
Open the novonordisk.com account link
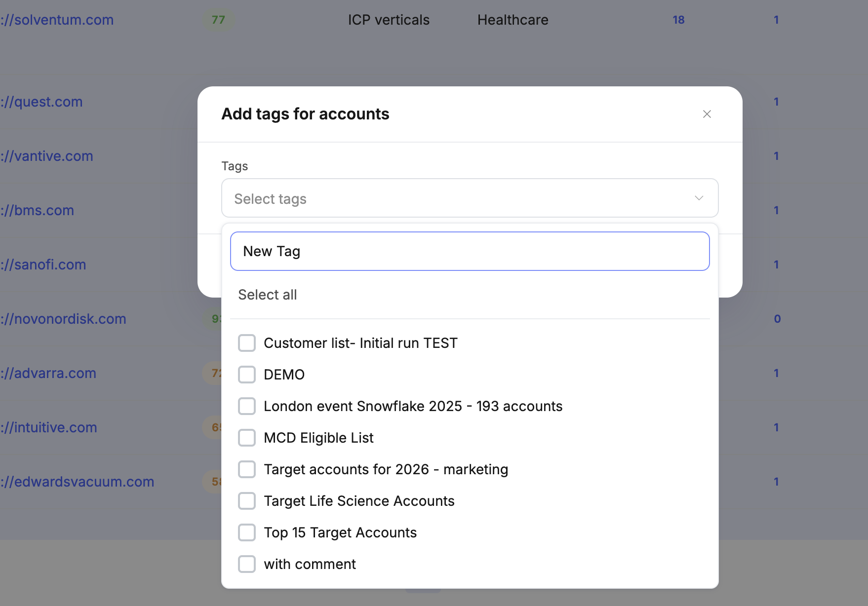tap(64, 319)
